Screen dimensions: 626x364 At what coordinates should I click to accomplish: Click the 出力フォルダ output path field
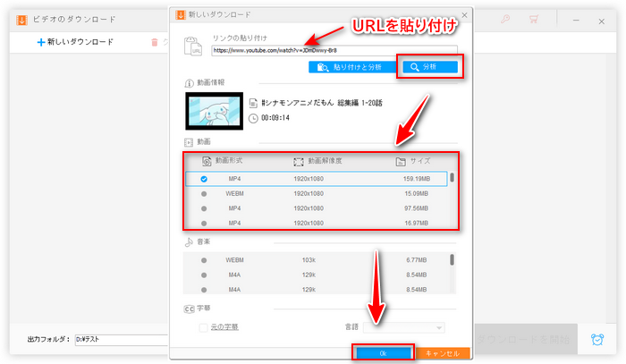tap(121, 340)
